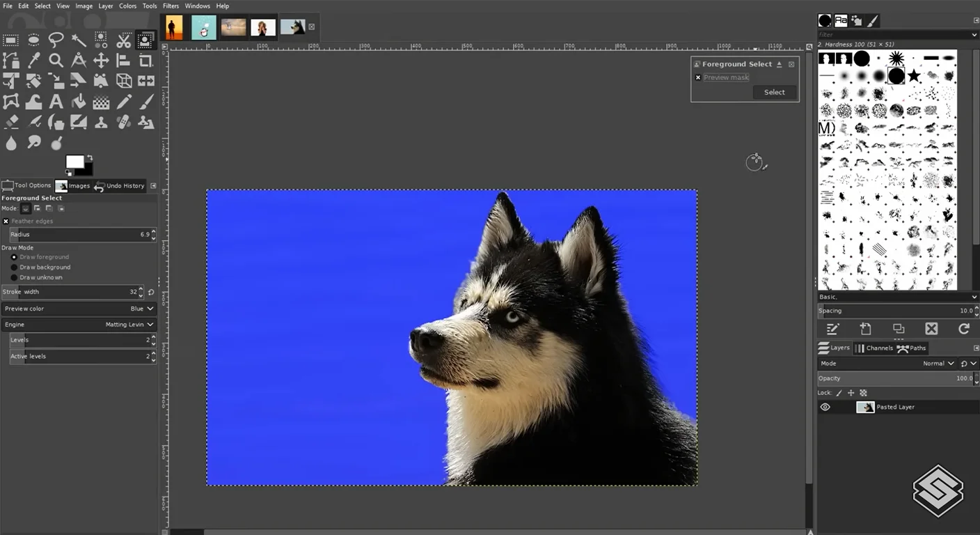This screenshot has height=535, width=980.
Task: Open the Layers dock tab menu button
Action: [975, 348]
